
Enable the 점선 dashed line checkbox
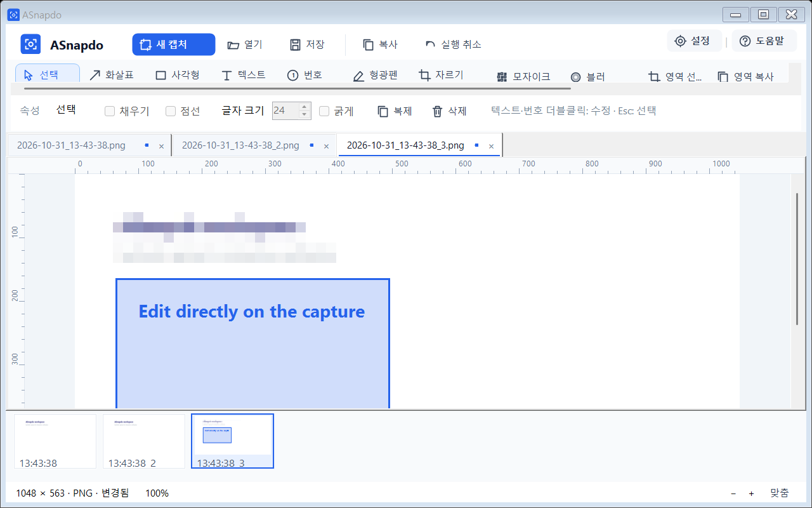pyautogui.click(x=183, y=111)
